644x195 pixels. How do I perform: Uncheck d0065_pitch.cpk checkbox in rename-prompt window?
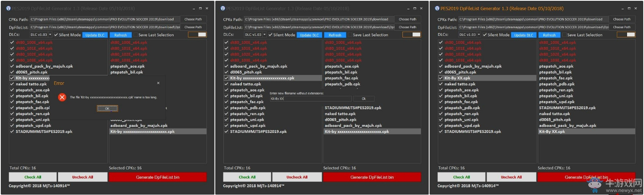(x=226, y=72)
